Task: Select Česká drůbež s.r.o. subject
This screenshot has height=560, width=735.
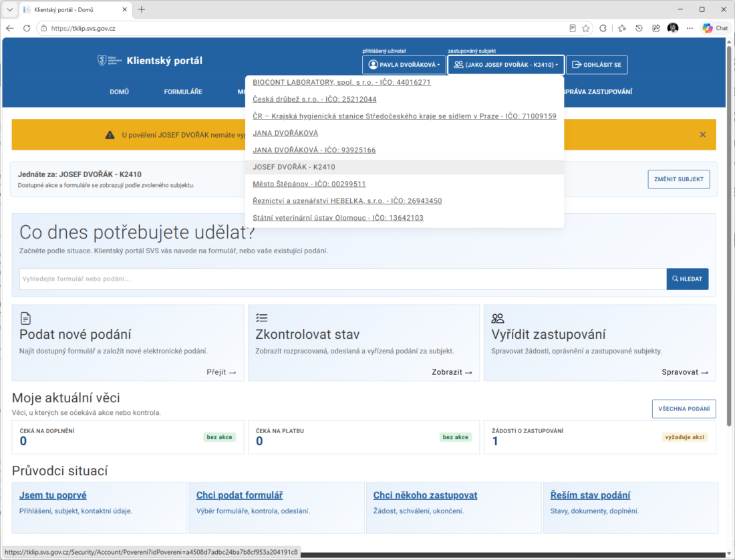Action: pyautogui.click(x=315, y=99)
